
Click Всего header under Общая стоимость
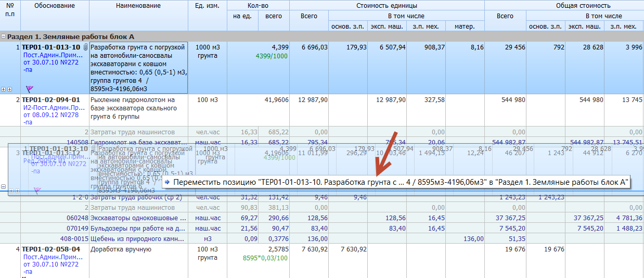[x=505, y=16]
